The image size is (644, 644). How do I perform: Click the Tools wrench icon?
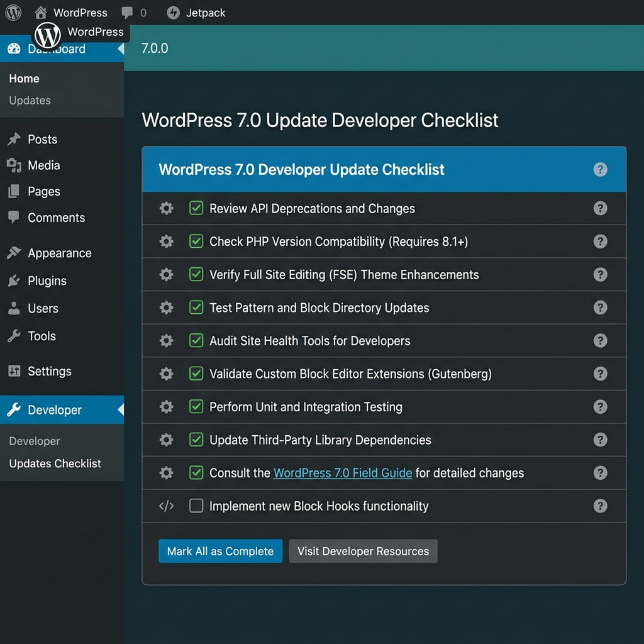pyautogui.click(x=14, y=336)
